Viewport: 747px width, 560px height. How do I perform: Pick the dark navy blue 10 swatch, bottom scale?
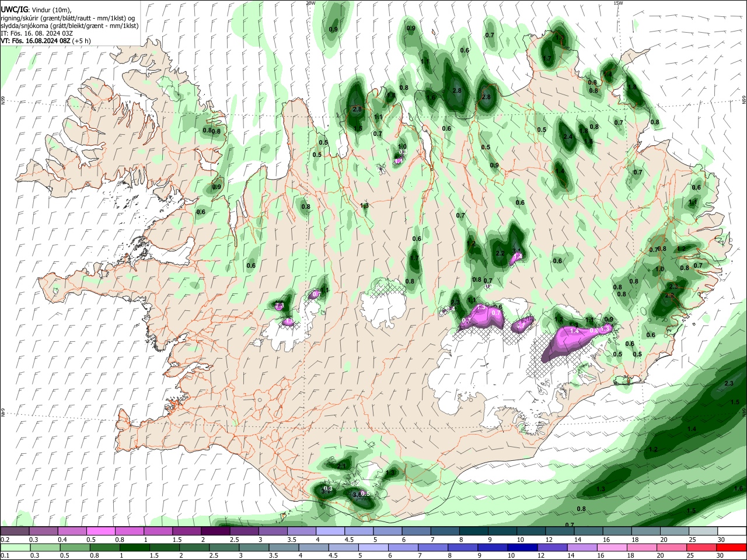521,547
